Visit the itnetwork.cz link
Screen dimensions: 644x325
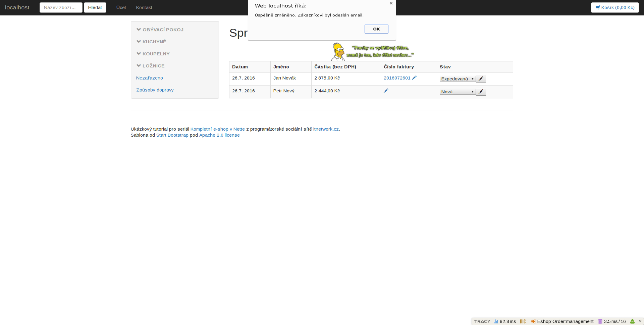326,129
